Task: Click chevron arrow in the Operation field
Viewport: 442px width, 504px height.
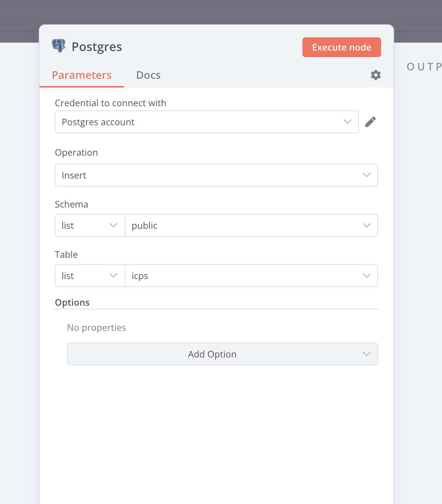Action: click(366, 175)
